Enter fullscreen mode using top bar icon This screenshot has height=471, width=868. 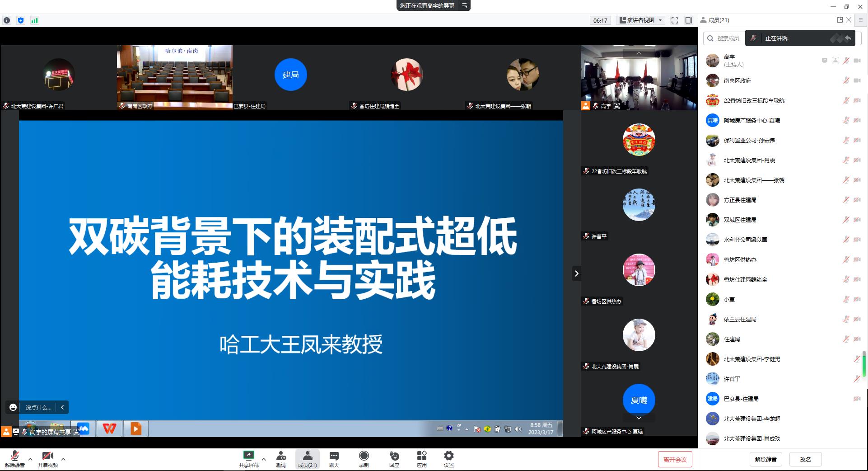(x=675, y=20)
